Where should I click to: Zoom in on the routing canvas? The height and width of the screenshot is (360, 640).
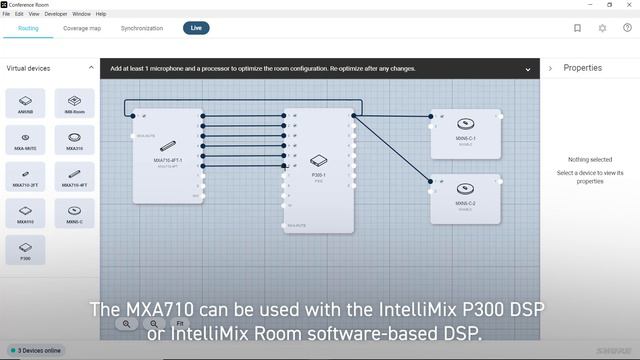pyautogui.click(x=127, y=324)
